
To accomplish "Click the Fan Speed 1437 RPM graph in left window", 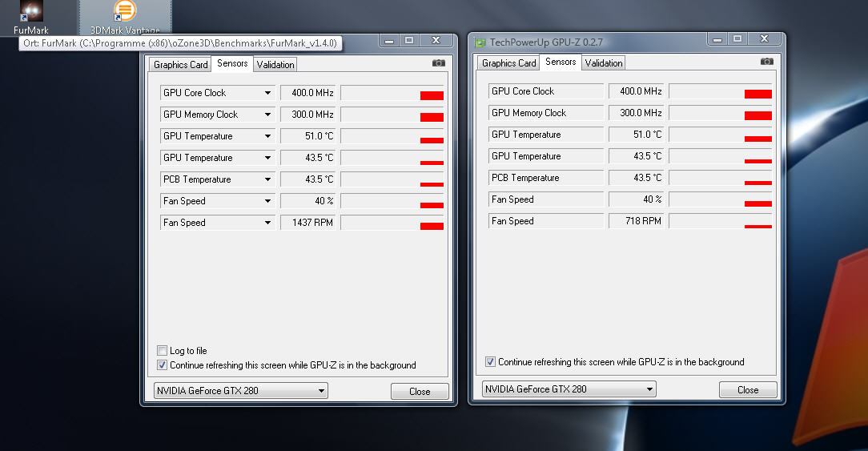I will pos(392,222).
